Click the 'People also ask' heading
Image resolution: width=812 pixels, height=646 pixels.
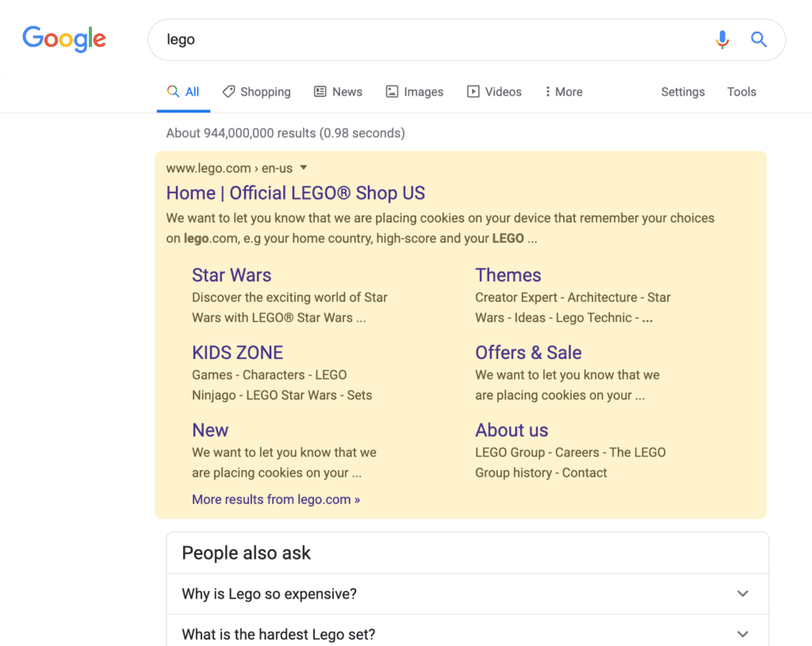246,553
